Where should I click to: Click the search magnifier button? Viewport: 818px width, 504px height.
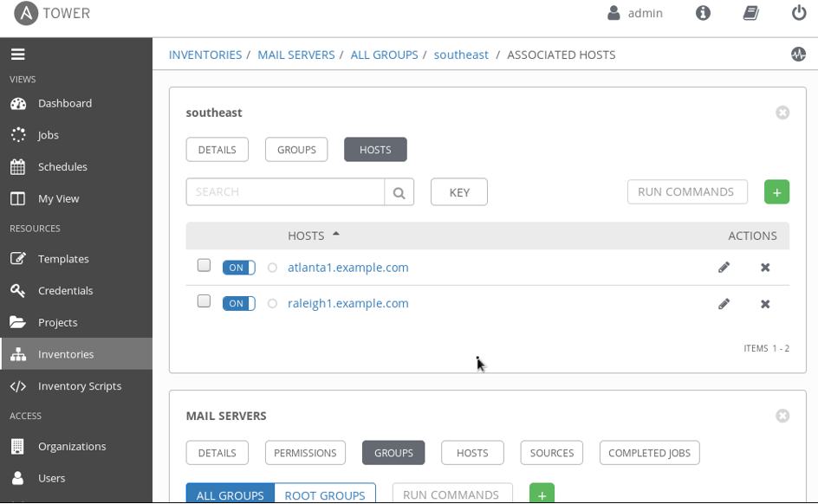pyautogui.click(x=399, y=192)
